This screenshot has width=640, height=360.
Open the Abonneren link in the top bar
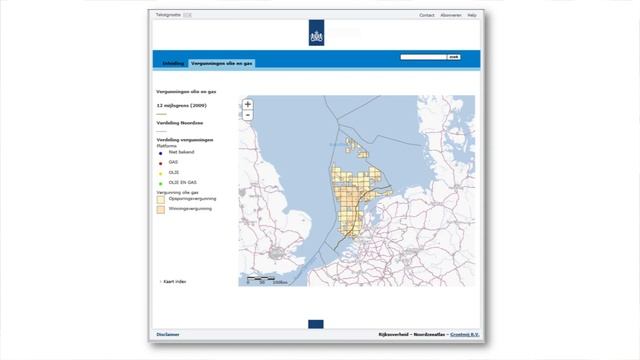[x=451, y=15]
